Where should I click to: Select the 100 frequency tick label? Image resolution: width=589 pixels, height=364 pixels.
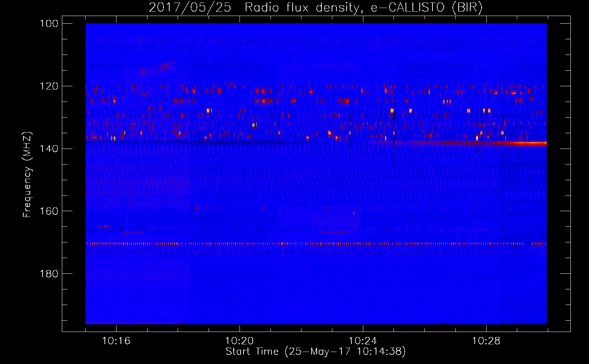(x=48, y=24)
